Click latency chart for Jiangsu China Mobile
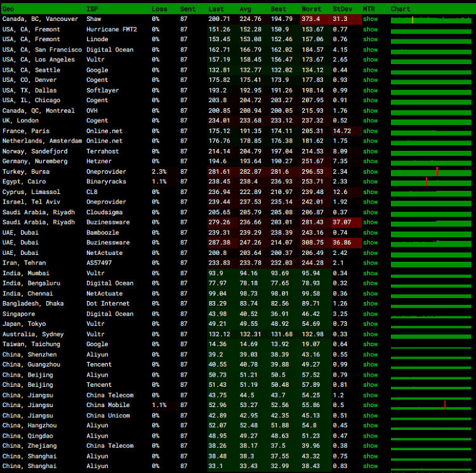476x473 pixels. click(431, 405)
